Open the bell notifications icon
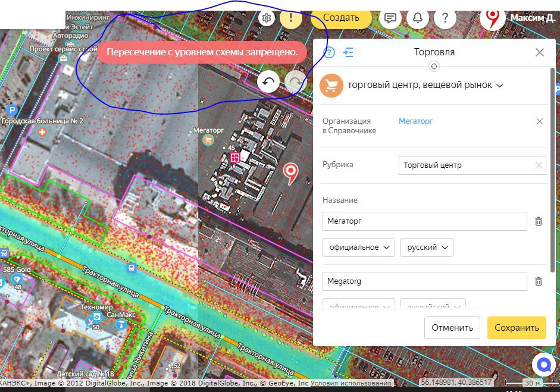The height and width of the screenshot is (392, 560). pos(418,17)
